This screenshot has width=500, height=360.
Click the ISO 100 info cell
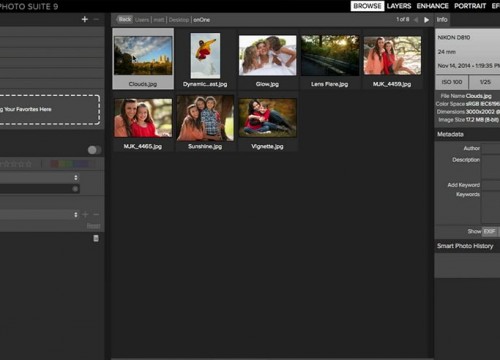(x=452, y=82)
